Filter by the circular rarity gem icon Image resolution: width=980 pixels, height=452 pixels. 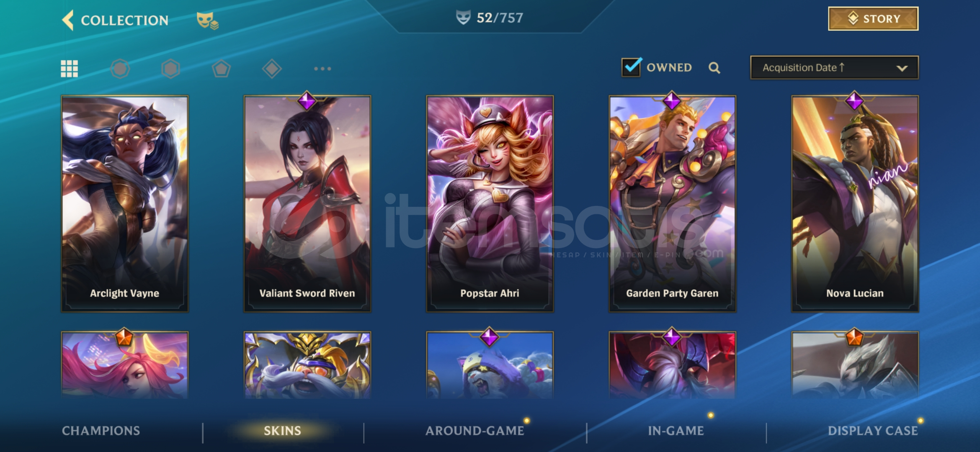(x=120, y=69)
